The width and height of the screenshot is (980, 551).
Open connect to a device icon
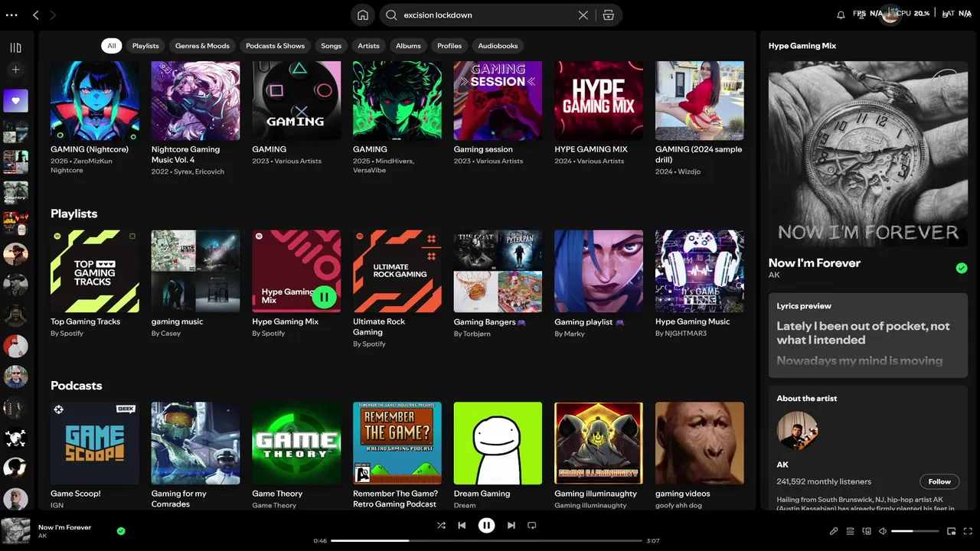click(x=867, y=531)
